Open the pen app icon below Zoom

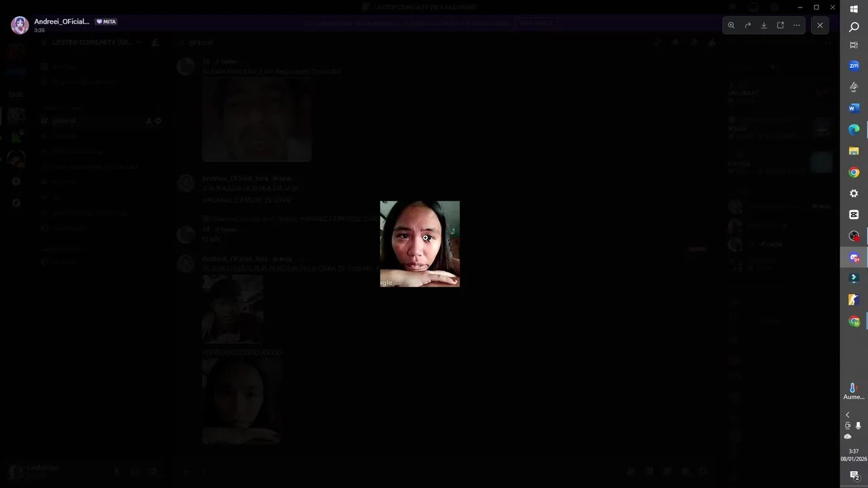pyautogui.click(x=854, y=87)
